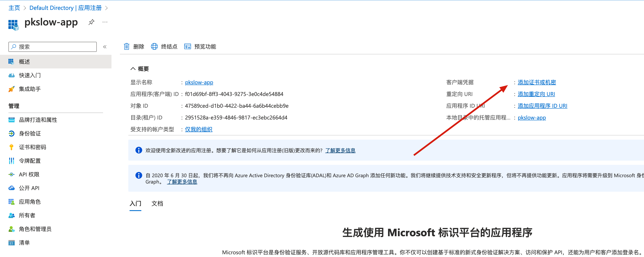Click the pkslow-app application icon in header
Screen dimensions: 644x257
click(x=13, y=25)
